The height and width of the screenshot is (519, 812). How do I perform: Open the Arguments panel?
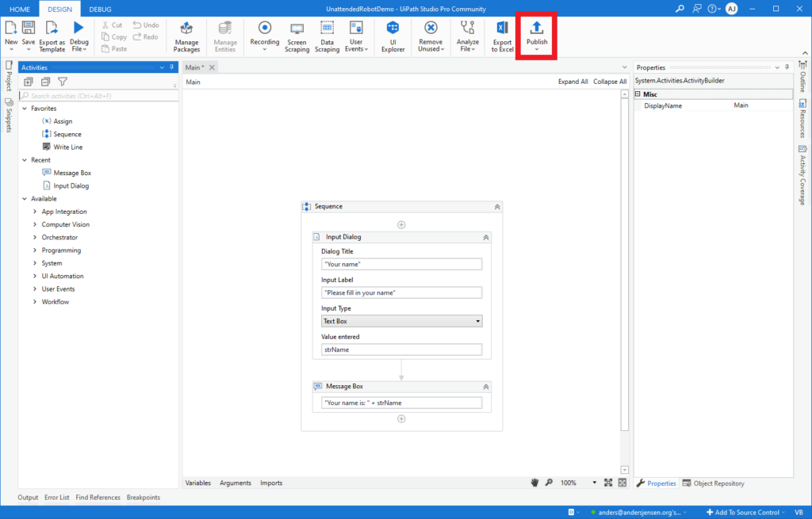(x=235, y=483)
